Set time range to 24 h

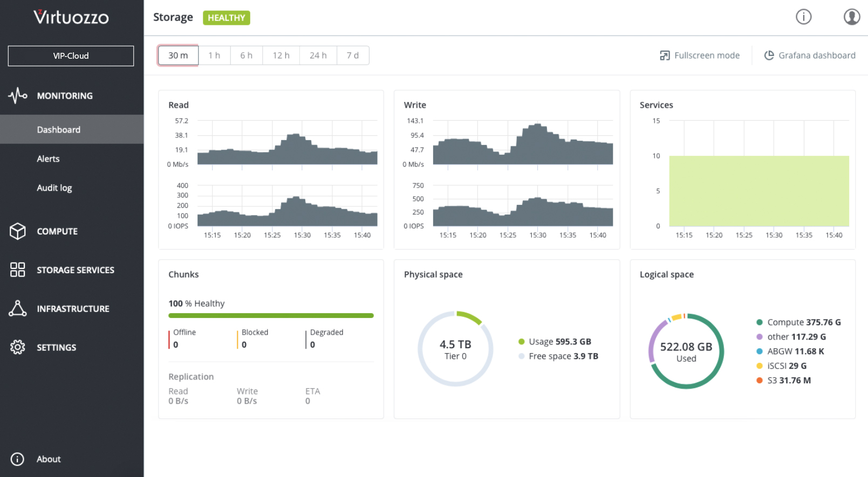318,56
